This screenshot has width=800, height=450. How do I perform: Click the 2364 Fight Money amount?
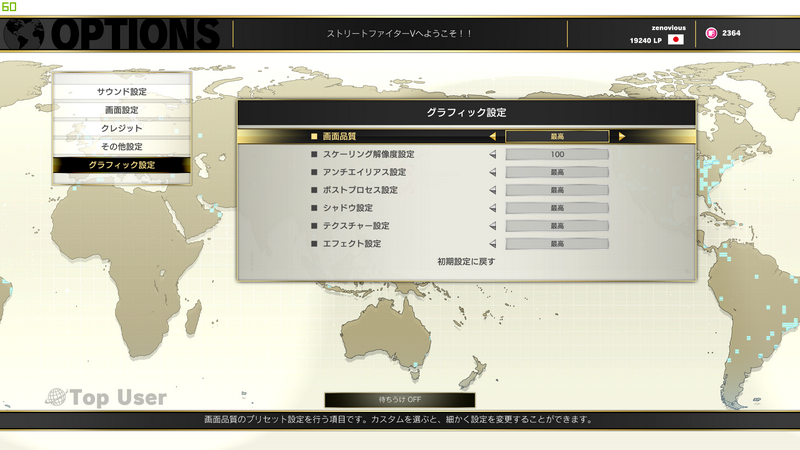tap(731, 33)
